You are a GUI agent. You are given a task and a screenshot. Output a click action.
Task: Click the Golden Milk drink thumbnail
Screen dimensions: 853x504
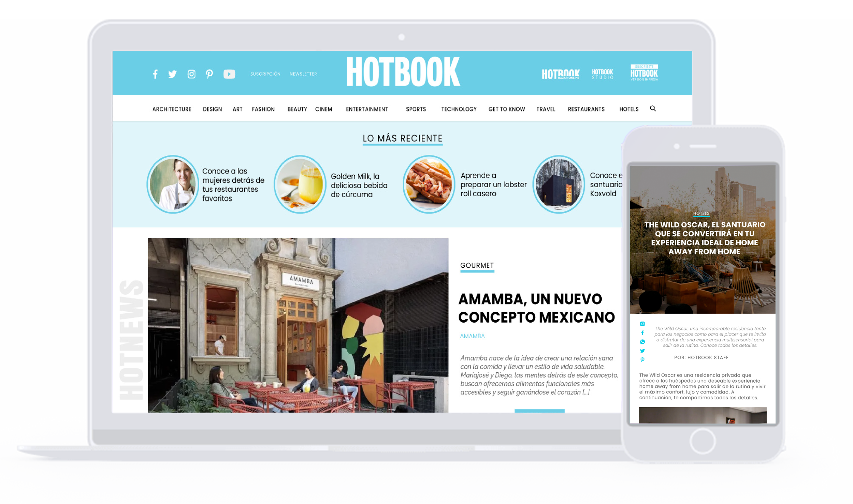tap(300, 184)
